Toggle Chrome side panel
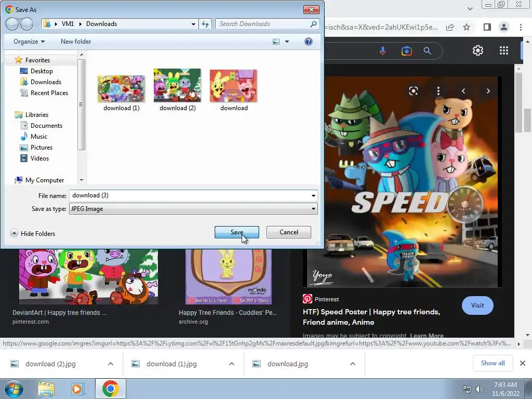This screenshot has width=532, height=399. 487,27
